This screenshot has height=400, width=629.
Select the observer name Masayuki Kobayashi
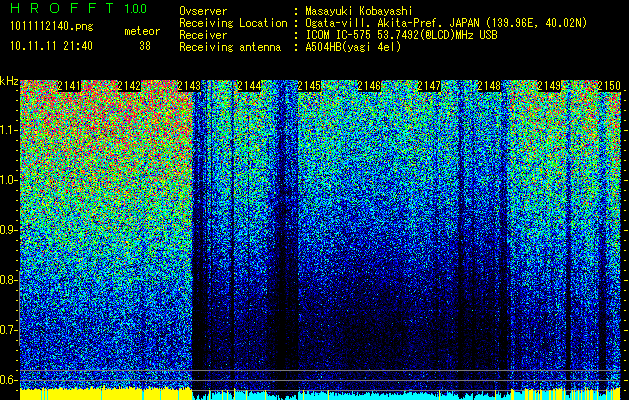click(x=358, y=11)
